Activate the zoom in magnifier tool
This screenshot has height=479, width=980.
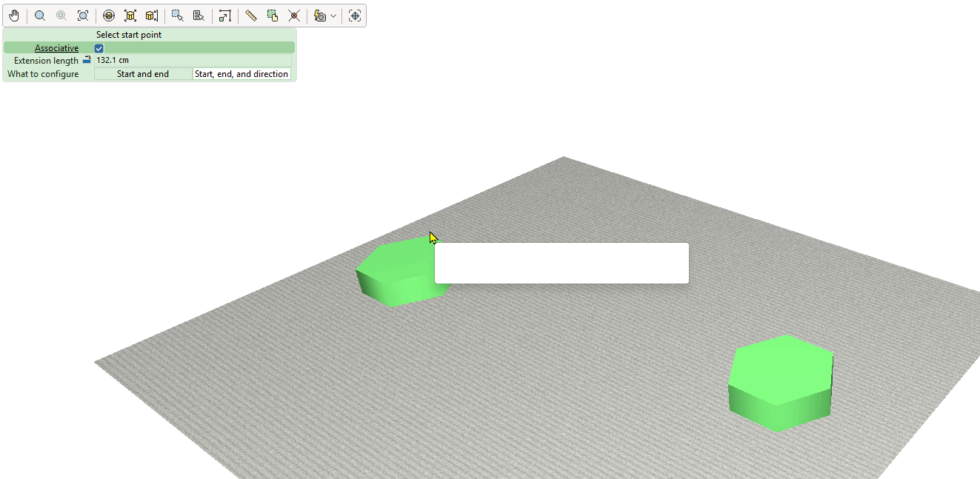click(x=40, y=16)
